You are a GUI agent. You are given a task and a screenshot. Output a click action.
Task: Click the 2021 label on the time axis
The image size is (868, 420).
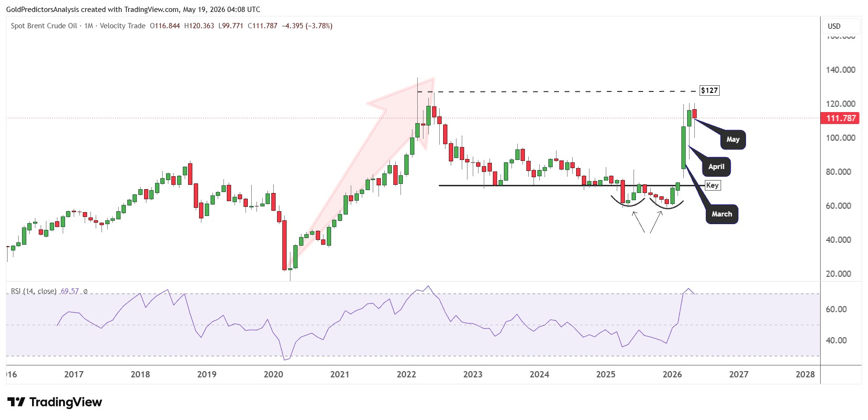click(x=340, y=375)
